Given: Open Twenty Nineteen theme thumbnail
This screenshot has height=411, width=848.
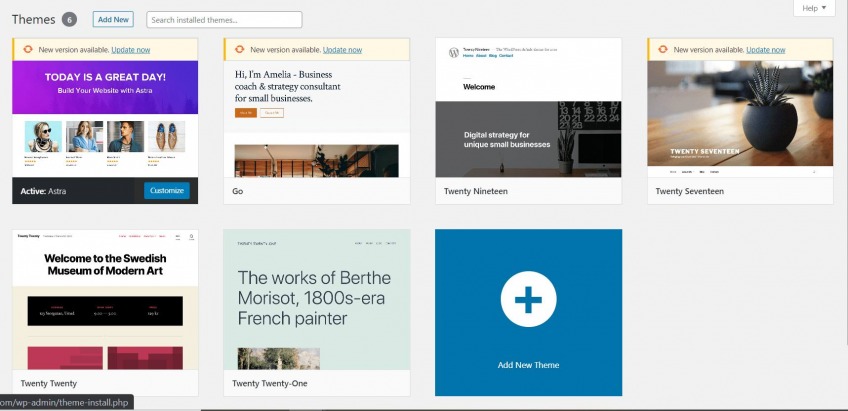Looking at the screenshot, I should tap(528, 108).
